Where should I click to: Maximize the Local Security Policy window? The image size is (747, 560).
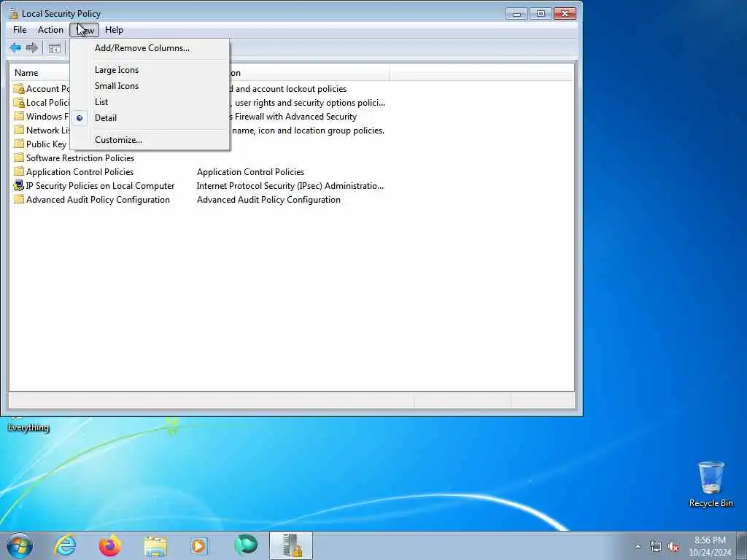(541, 14)
